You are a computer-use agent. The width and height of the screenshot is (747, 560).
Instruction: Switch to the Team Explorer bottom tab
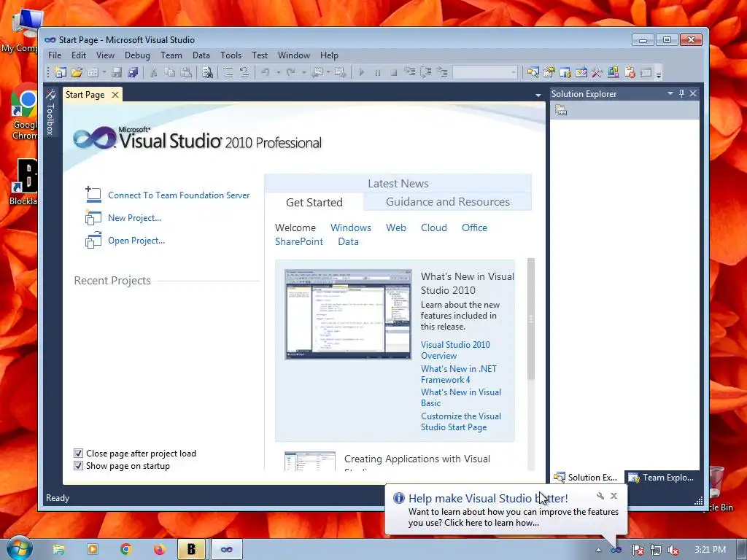[x=661, y=477]
